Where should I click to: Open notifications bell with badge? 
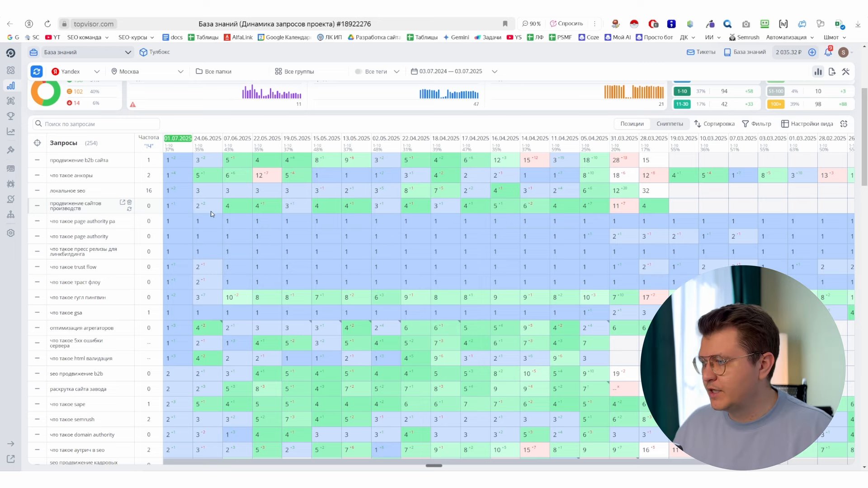(828, 52)
